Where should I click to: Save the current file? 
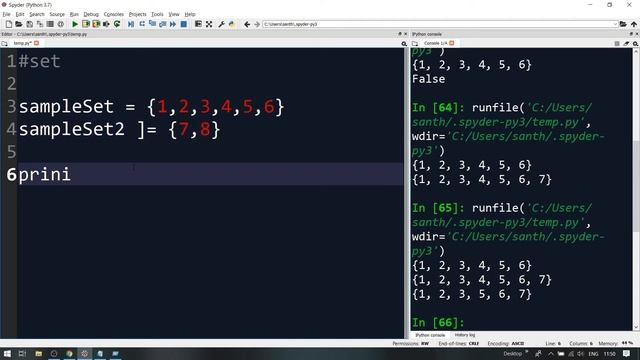pyautogui.click(x=29, y=24)
